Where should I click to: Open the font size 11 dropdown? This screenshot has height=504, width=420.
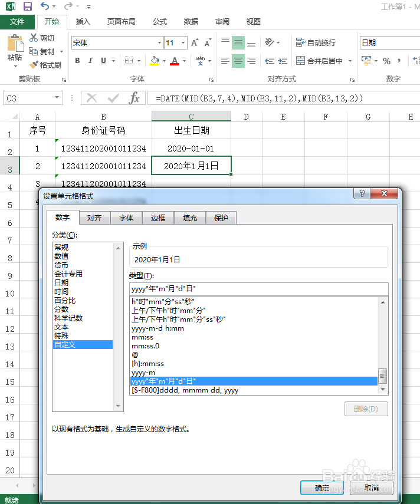click(x=183, y=43)
